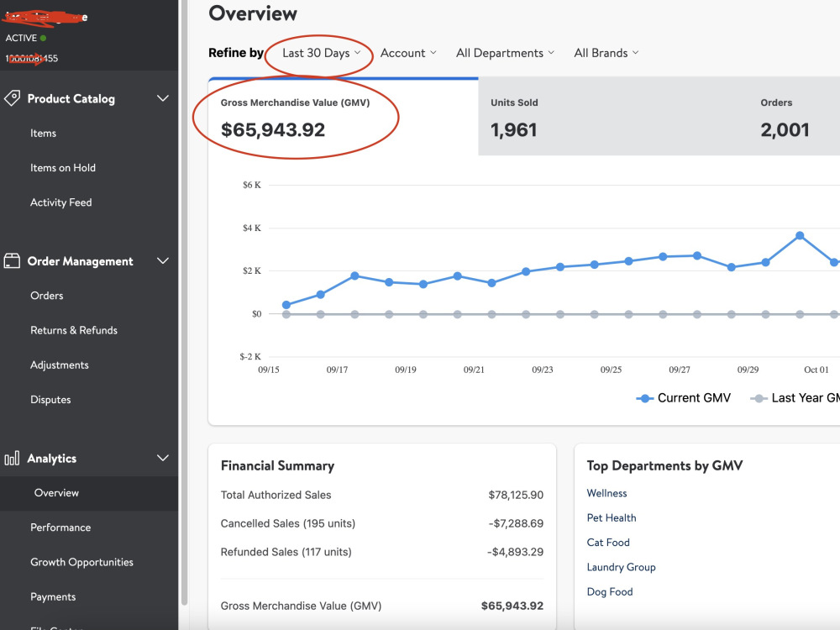Open the Pet Health department link

(x=612, y=518)
